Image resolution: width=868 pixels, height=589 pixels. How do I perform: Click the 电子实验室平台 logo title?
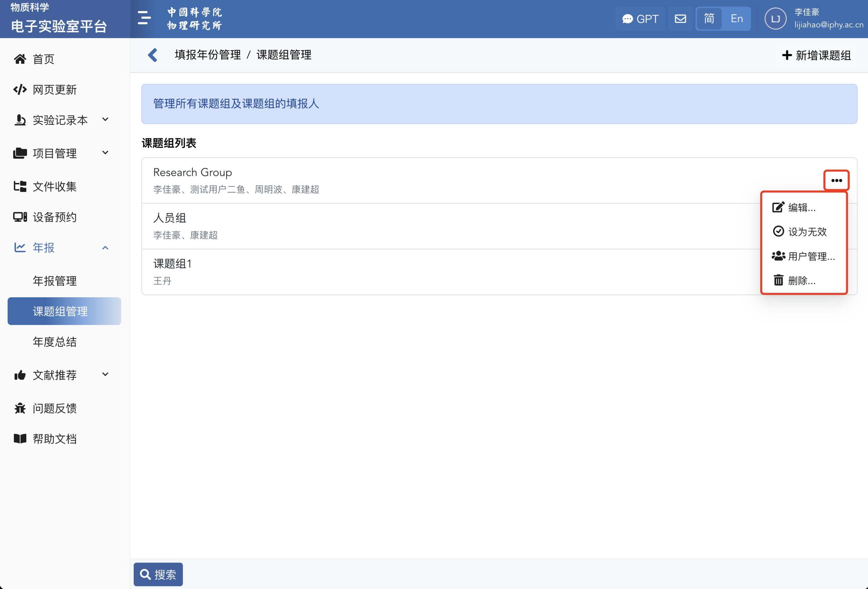(x=59, y=26)
